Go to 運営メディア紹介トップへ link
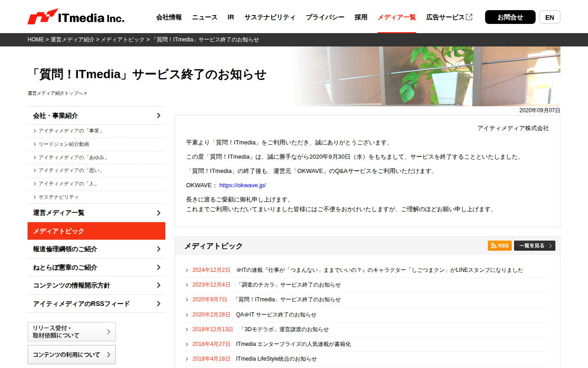588x368 pixels. point(57,93)
